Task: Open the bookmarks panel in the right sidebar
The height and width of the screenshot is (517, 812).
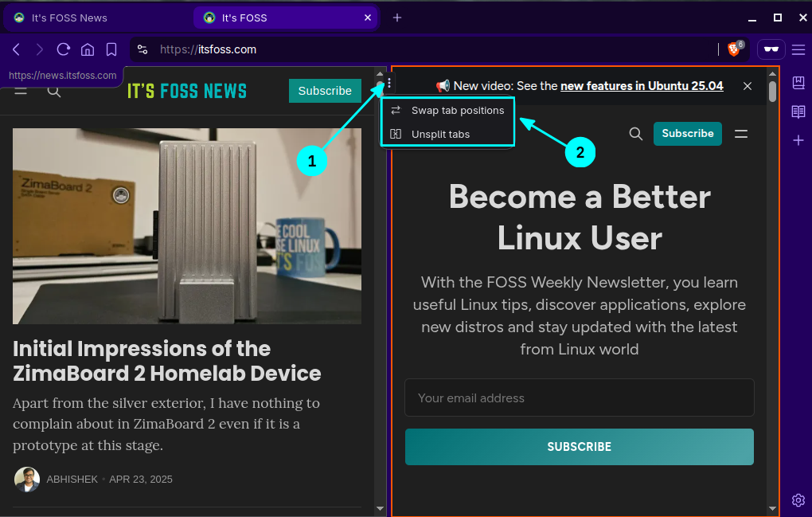Action: (x=798, y=82)
